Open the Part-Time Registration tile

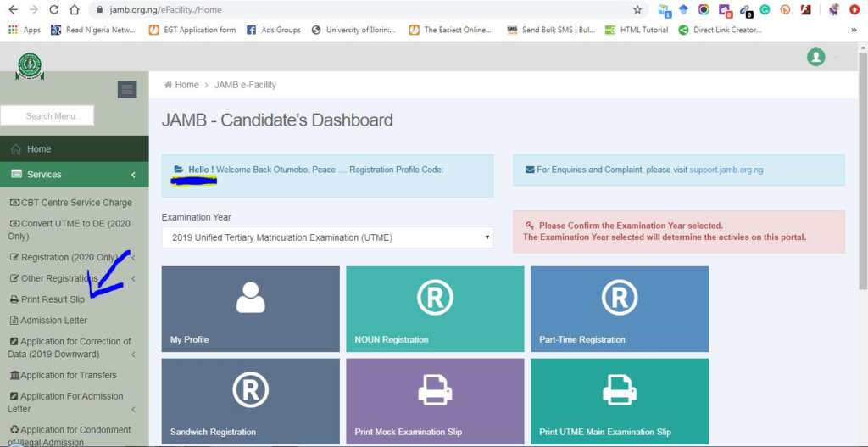point(619,309)
